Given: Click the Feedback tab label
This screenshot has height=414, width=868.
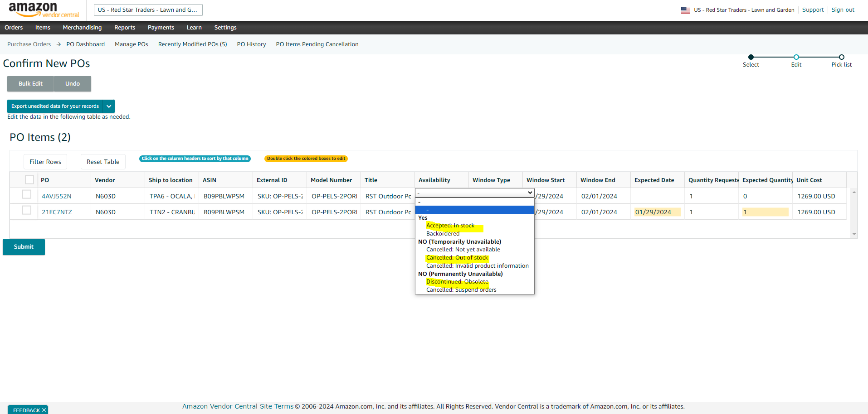Looking at the screenshot, I should [26, 410].
